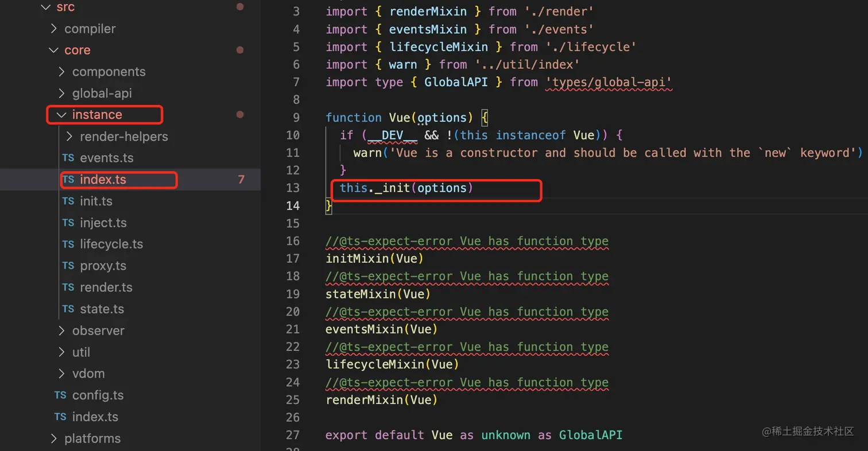Click 'types/global-api' import path
Image resolution: width=868 pixels, height=451 pixels.
(x=609, y=82)
